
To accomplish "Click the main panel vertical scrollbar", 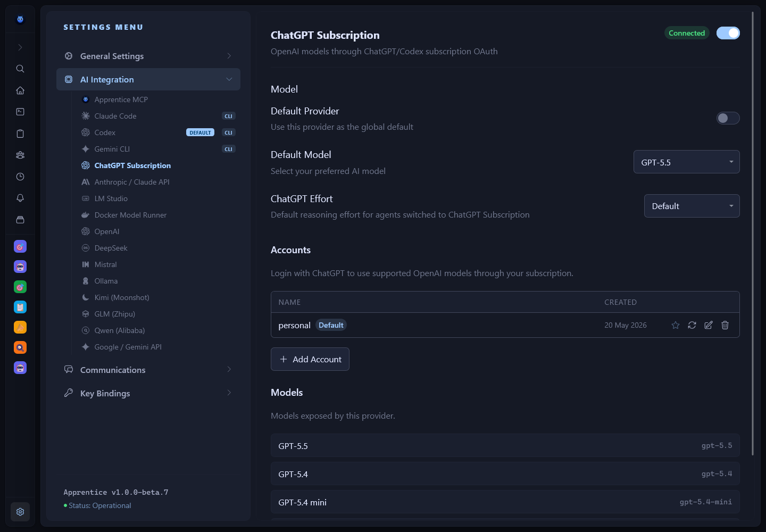I will tap(753, 233).
